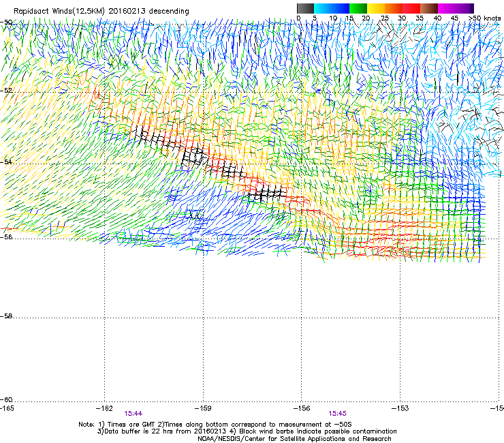This screenshot has width=504, height=443.
Task: Click the -58 latitude axis label
Action: coord(6,316)
